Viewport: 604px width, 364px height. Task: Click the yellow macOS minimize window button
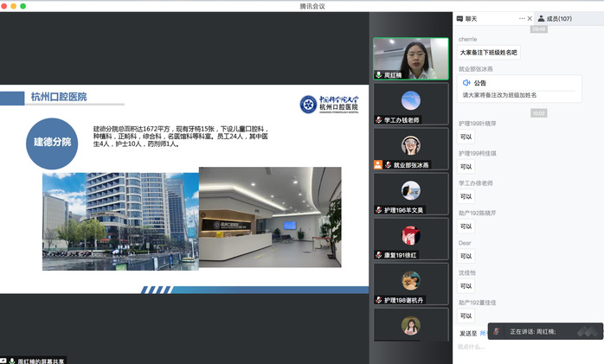pyautogui.click(x=14, y=6)
